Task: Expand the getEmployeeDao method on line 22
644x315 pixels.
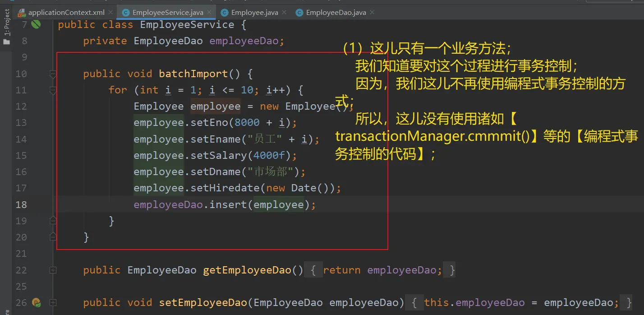Action: pos(53,270)
